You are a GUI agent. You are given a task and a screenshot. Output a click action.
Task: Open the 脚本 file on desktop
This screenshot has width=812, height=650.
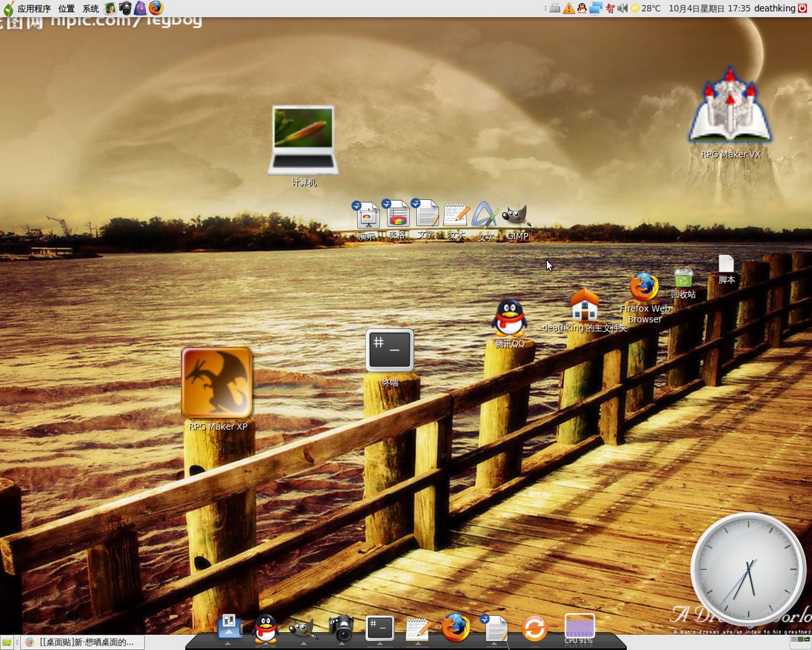click(x=726, y=264)
